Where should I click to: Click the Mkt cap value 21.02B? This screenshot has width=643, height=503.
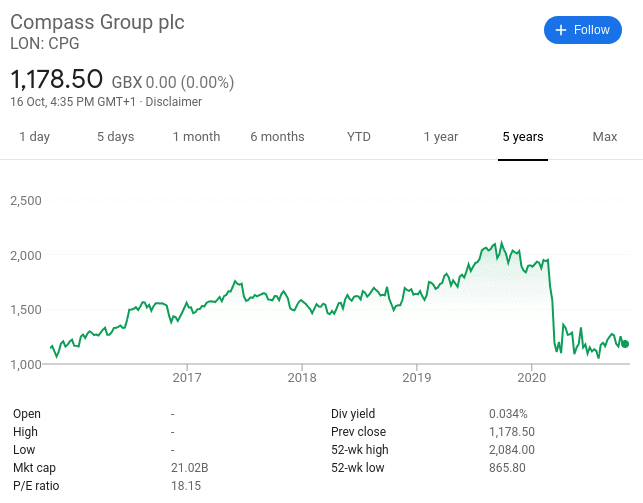[x=189, y=468]
